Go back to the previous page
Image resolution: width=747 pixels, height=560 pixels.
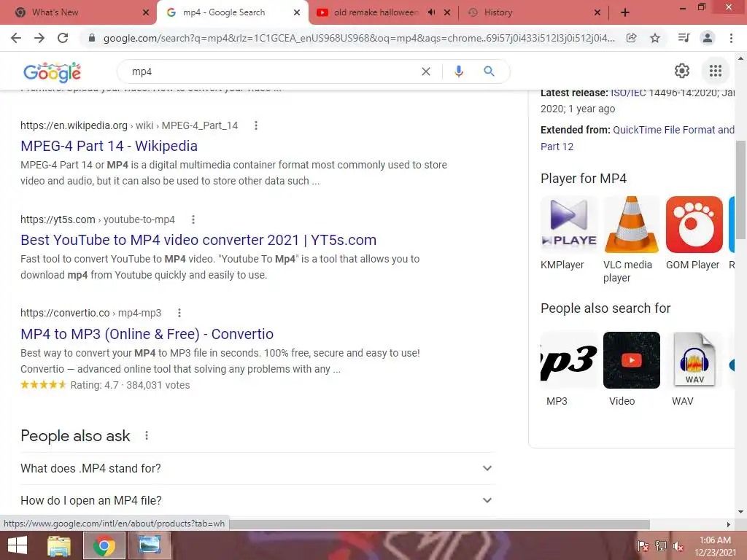click(x=16, y=38)
